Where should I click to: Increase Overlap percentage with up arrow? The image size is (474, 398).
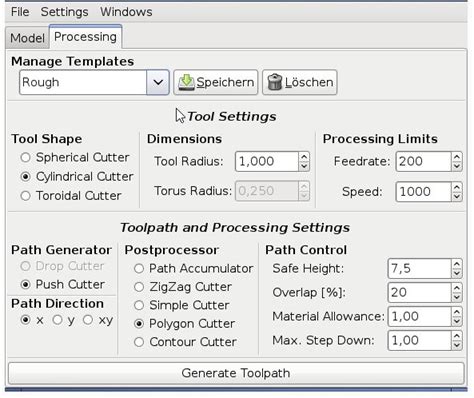pyautogui.click(x=457, y=288)
